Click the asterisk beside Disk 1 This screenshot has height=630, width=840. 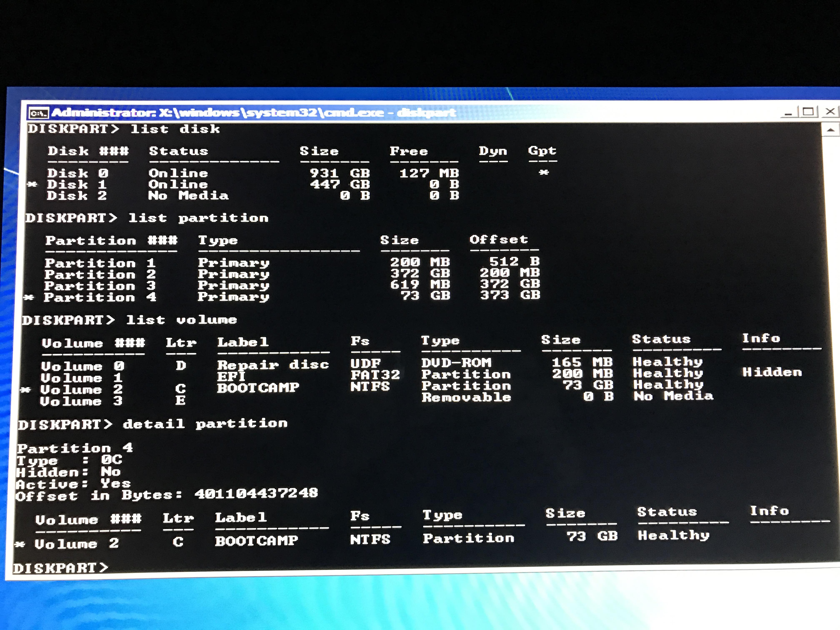pyautogui.click(x=33, y=185)
